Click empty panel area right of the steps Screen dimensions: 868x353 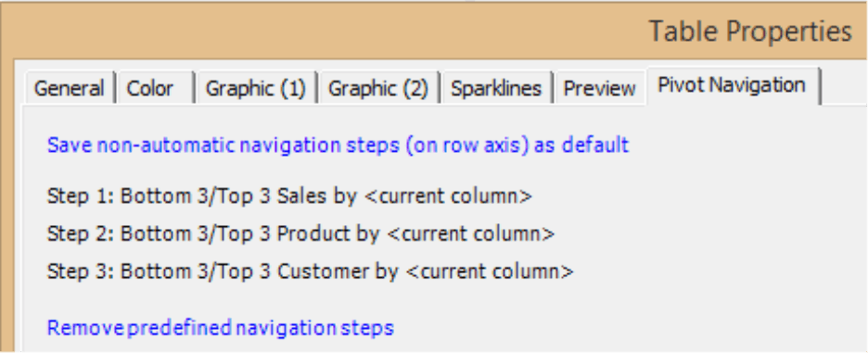click(720, 233)
